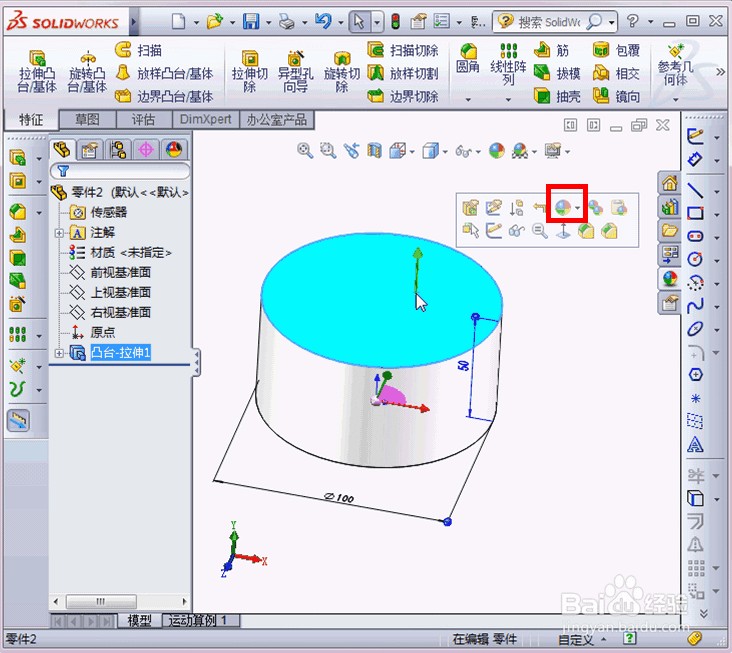Viewport: 732px width, 653px height.
Task: Expand the SolidWorks menu arrow beside logo
Action: click(x=134, y=21)
